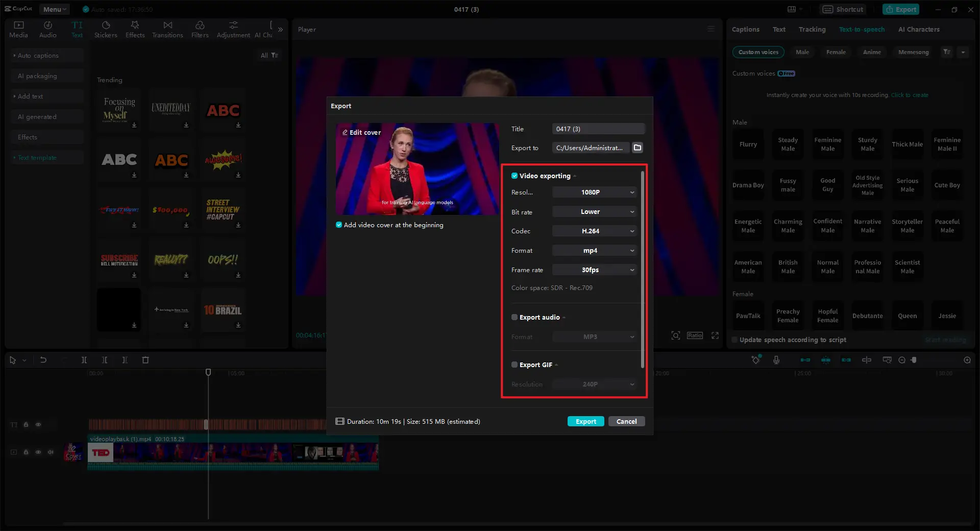
Task: Click the player fullscreen expand icon
Action: pos(715,335)
